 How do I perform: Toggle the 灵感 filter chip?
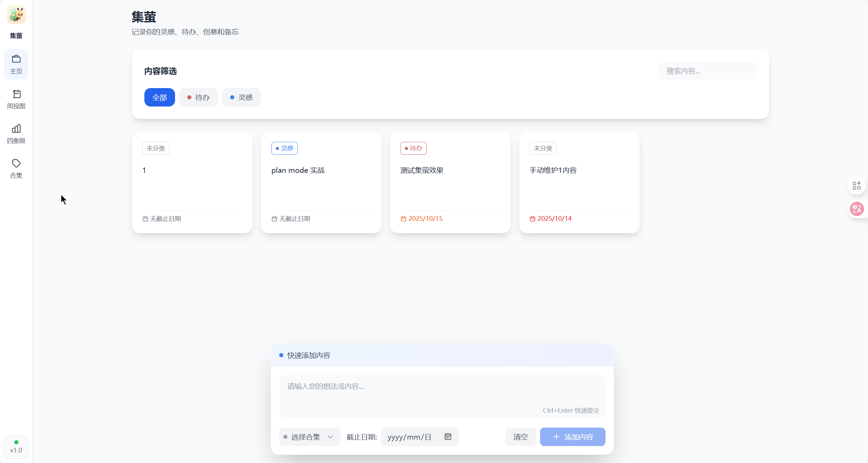(x=241, y=98)
